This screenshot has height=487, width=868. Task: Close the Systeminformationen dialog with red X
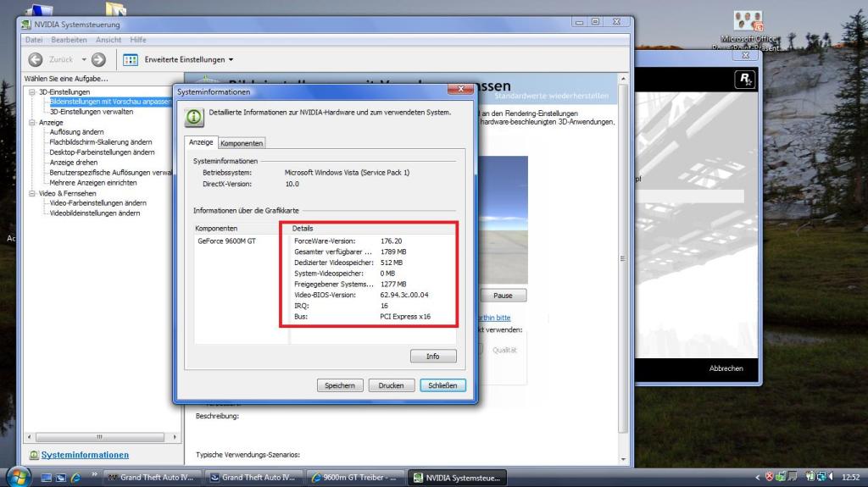pyautogui.click(x=460, y=89)
